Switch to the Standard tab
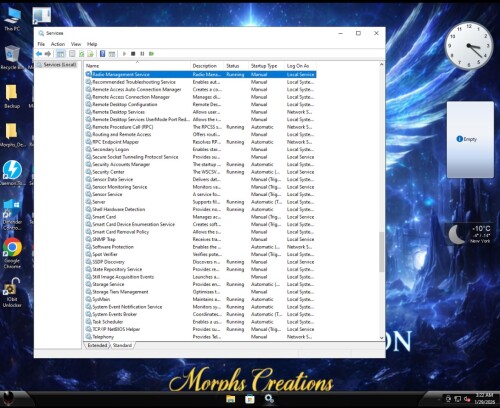The width and height of the screenshot is (500, 408). click(x=122, y=345)
